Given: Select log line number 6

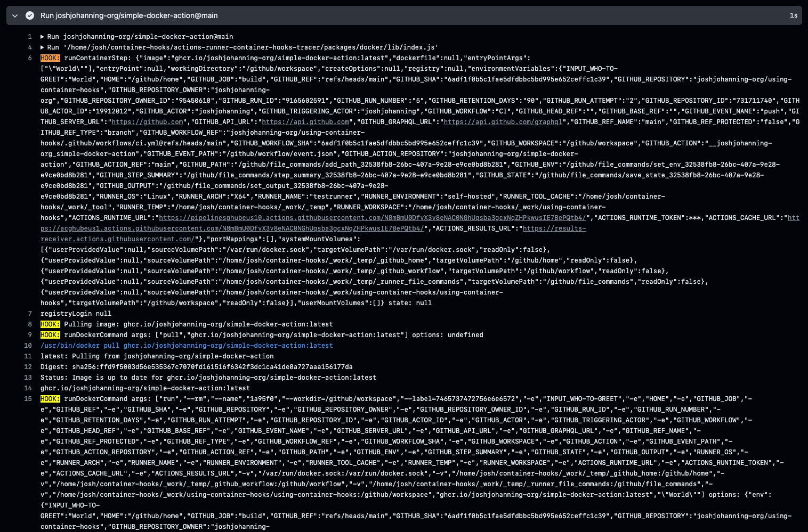Looking at the screenshot, I should click(30, 58).
